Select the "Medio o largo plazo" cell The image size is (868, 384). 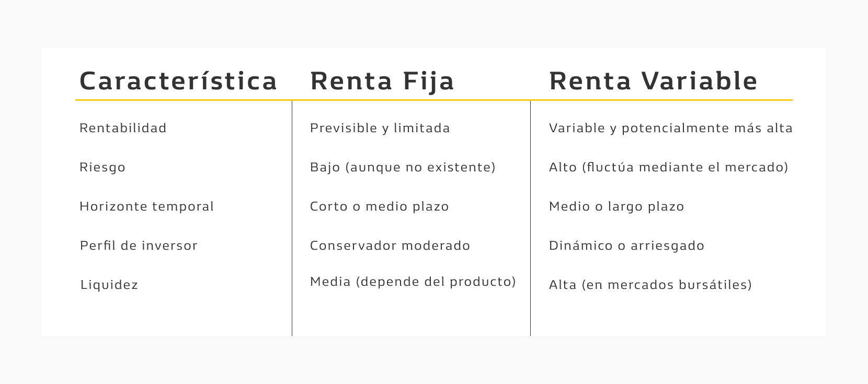pos(616,206)
